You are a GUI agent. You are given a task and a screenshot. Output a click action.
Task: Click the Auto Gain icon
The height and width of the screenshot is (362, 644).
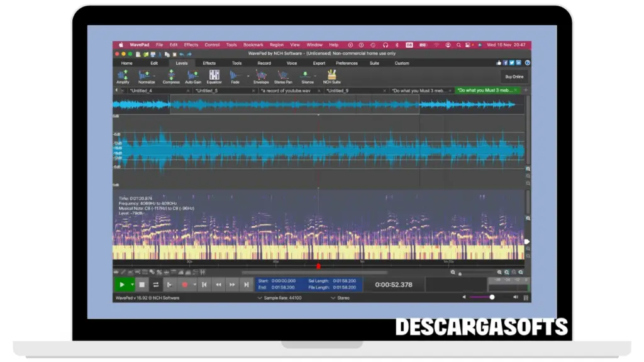[193, 75]
